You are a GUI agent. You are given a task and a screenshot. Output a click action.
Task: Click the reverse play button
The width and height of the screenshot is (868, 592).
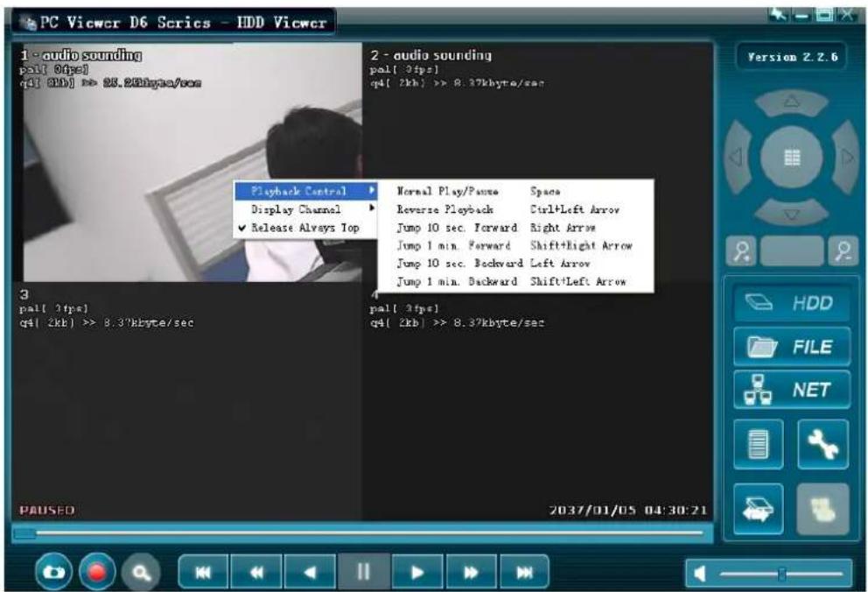(x=310, y=572)
